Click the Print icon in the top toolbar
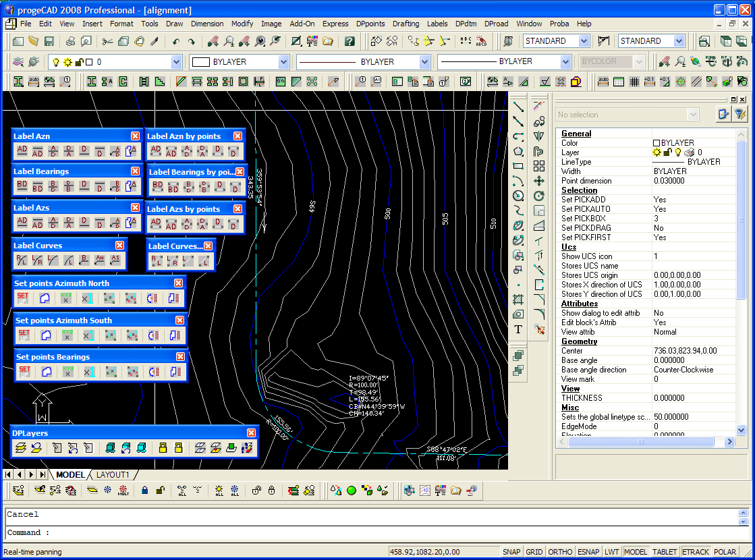Screen dimensions: 755x560 [x=71, y=42]
